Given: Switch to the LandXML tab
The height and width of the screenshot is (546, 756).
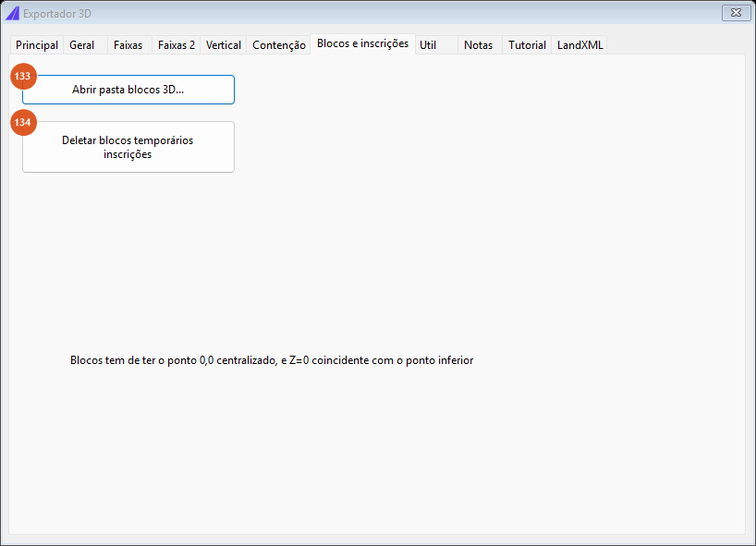Looking at the screenshot, I should click(x=579, y=45).
